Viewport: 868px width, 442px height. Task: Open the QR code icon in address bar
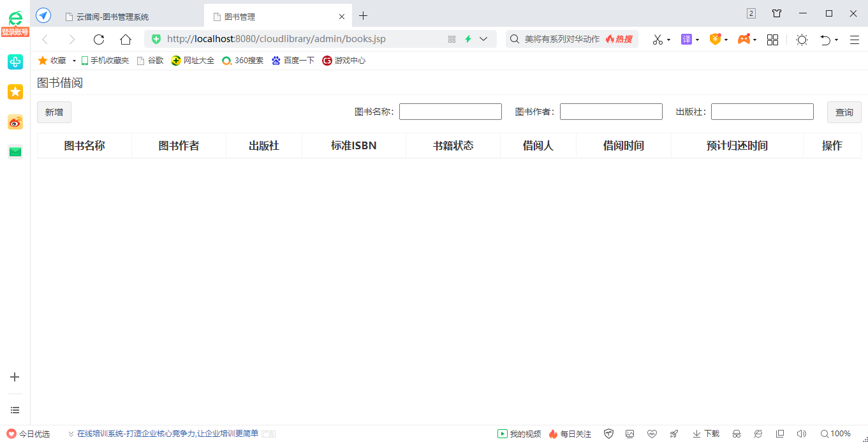(x=452, y=39)
